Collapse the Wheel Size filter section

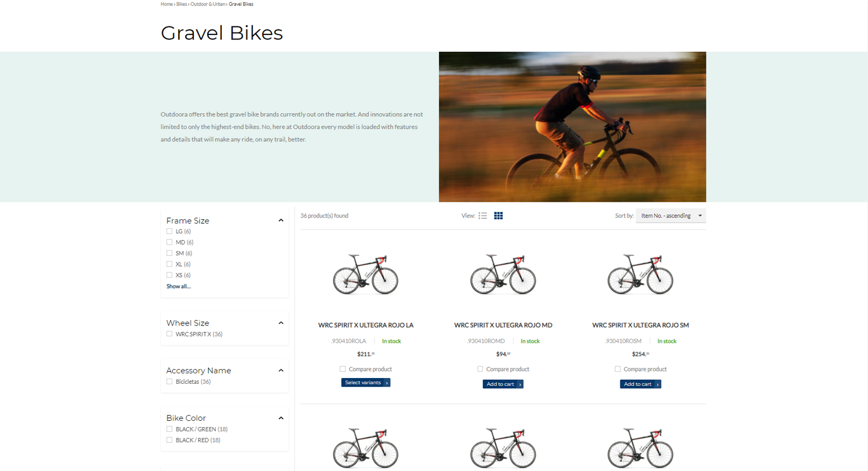point(281,323)
